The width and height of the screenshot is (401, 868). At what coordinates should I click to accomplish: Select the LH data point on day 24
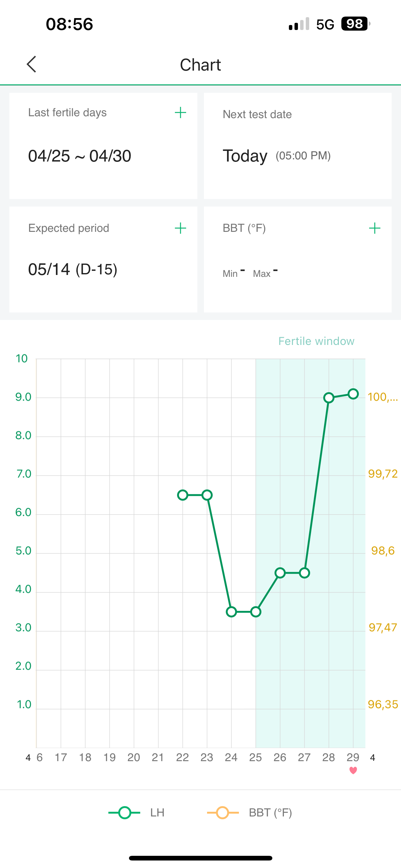(x=231, y=611)
